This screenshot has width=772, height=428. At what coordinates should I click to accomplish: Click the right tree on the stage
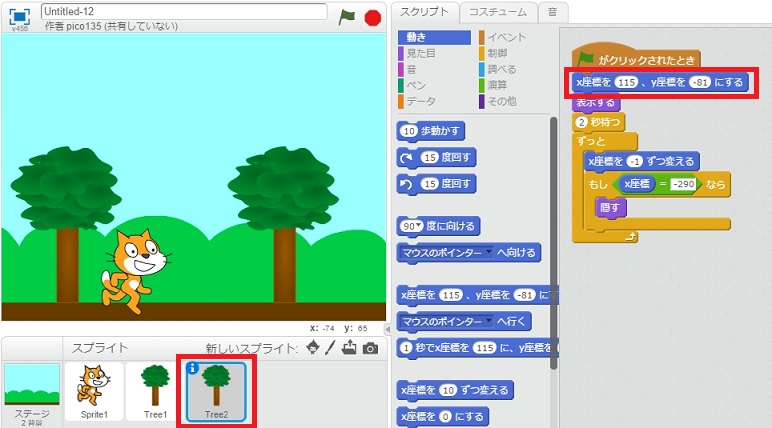click(x=284, y=224)
